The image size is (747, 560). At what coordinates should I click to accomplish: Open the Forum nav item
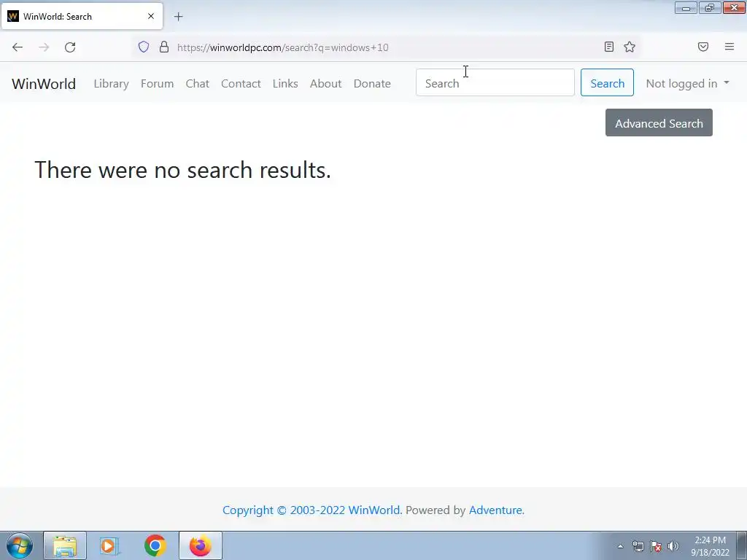(x=158, y=84)
